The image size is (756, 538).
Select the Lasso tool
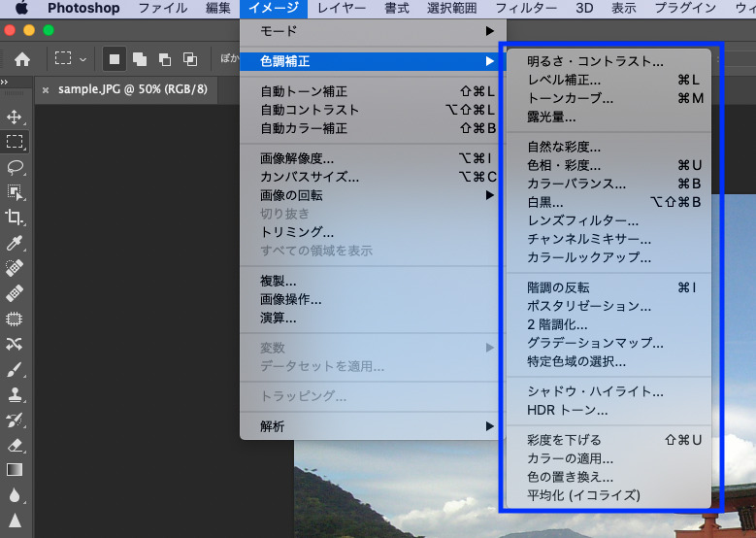coord(15,167)
